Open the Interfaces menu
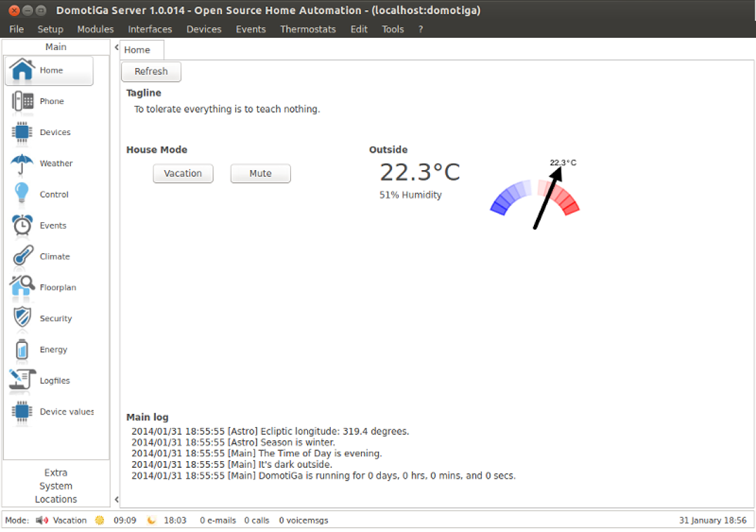The width and height of the screenshot is (756, 532). pos(150,29)
